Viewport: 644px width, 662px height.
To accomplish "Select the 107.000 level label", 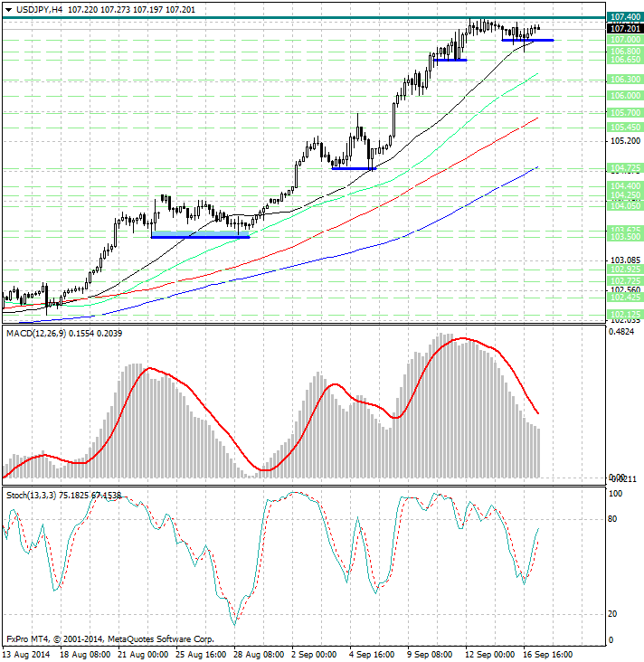I will 625,40.
